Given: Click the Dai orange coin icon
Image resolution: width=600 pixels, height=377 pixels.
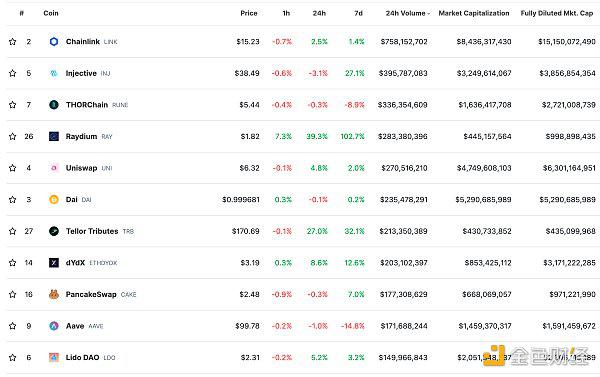Looking at the screenshot, I should (x=54, y=199).
